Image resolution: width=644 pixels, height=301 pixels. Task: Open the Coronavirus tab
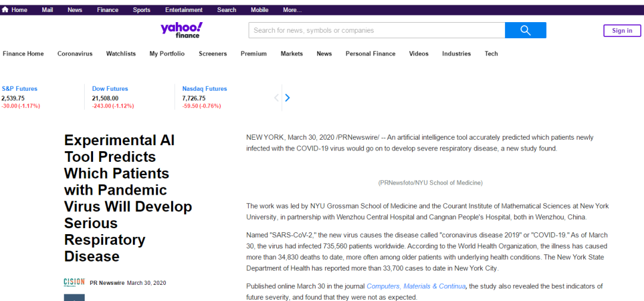pos(75,54)
